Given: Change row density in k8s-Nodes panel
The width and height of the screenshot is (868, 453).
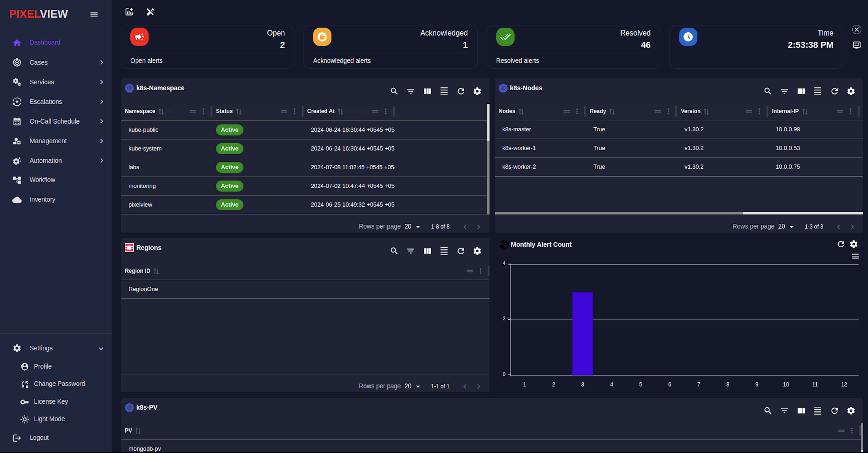Looking at the screenshot, I should point(818,91).
